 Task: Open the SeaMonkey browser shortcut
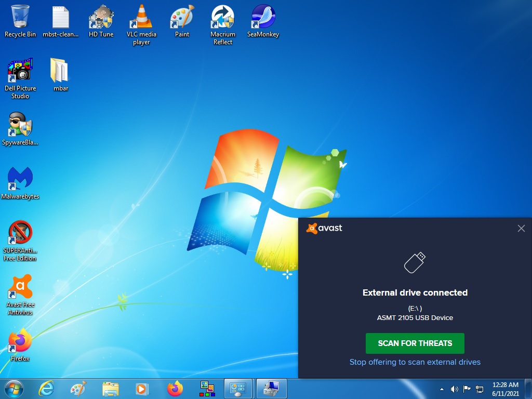tap(263, 20)
